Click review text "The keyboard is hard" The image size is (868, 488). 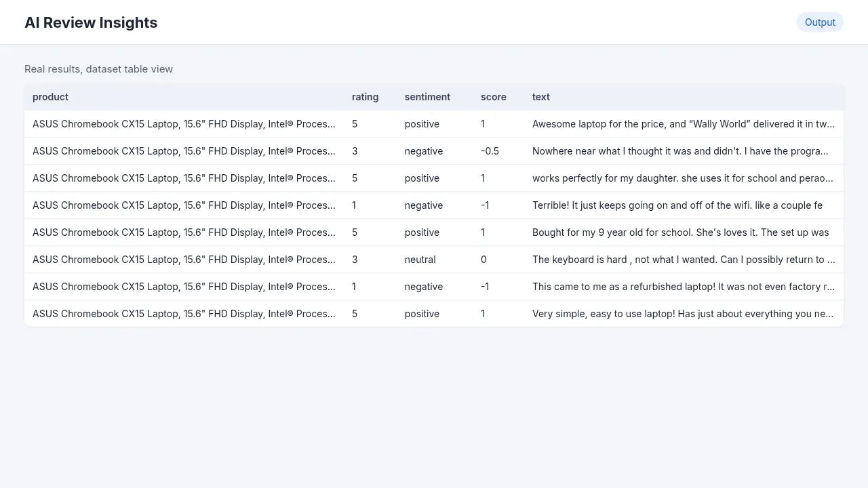click(684, 260)
